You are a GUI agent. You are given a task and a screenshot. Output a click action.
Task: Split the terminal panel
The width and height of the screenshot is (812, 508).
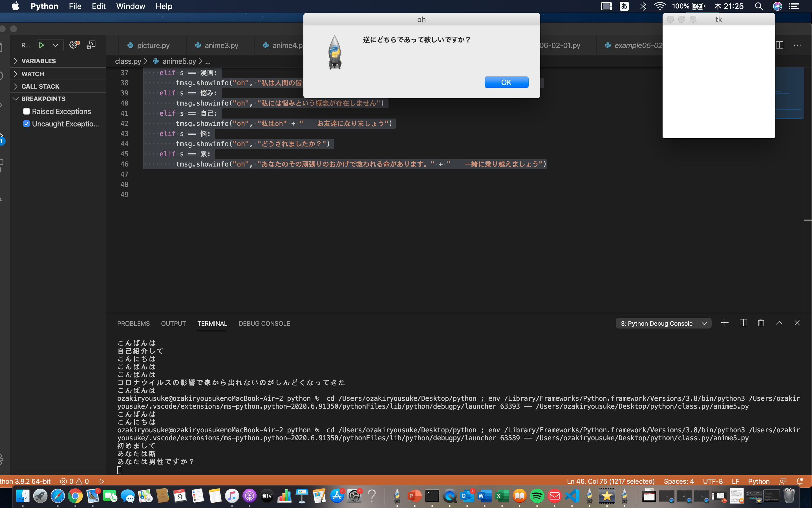pos(743,323)
